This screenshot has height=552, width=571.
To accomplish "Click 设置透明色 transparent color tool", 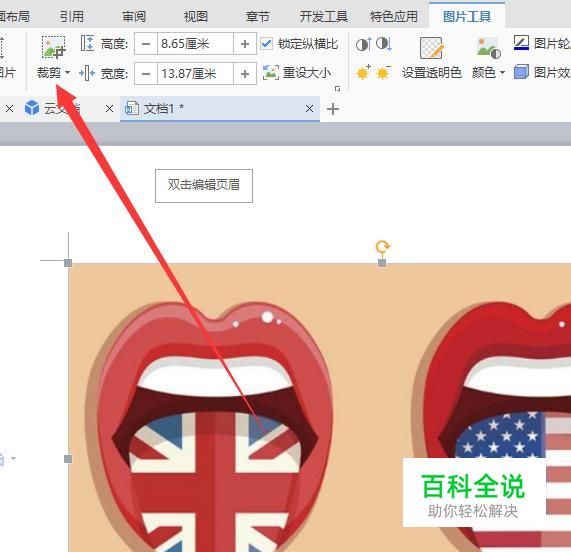I will click(432, 58).
